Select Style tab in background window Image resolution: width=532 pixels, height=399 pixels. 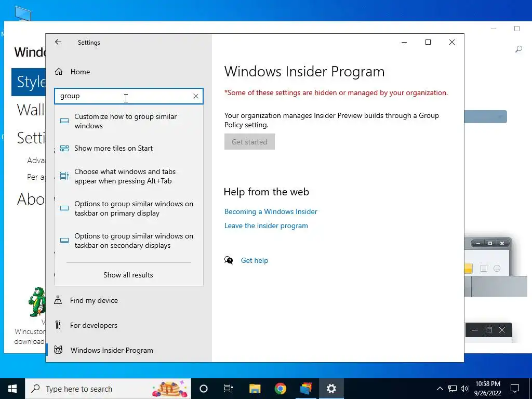click(x=29, y=82)
